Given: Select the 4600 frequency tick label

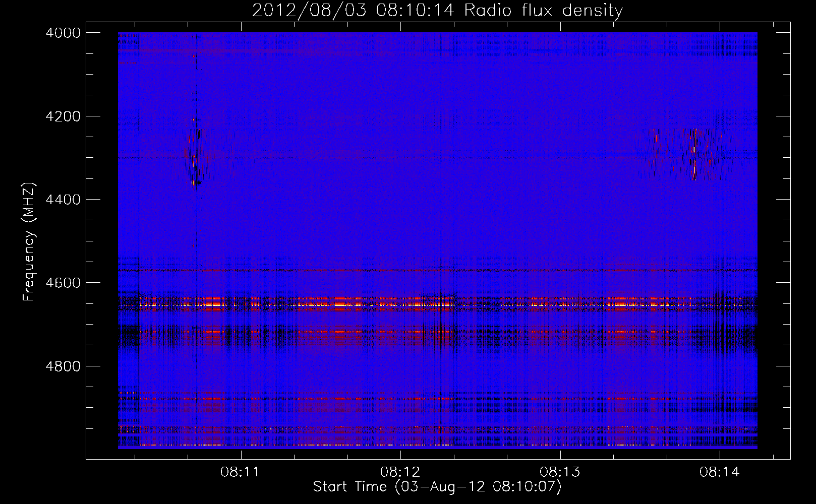Looking at the screenshot, I should (63, 283).
